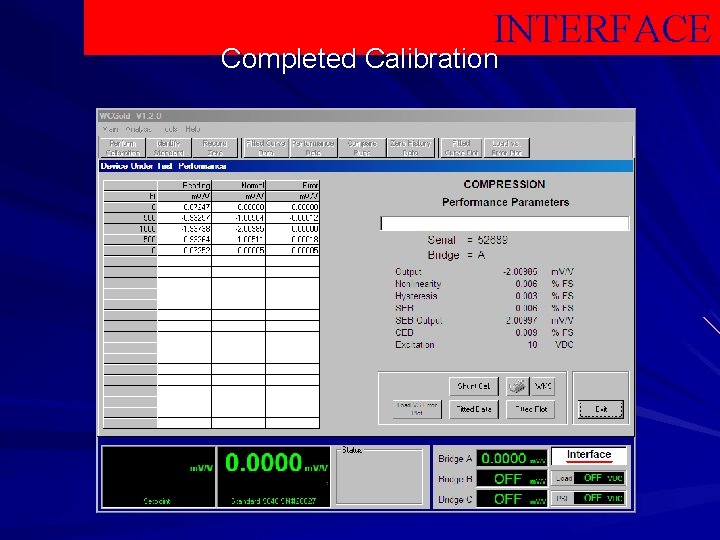720x540 pixels.
Task: Click Record Zero toolbar button
Action: 214,148
